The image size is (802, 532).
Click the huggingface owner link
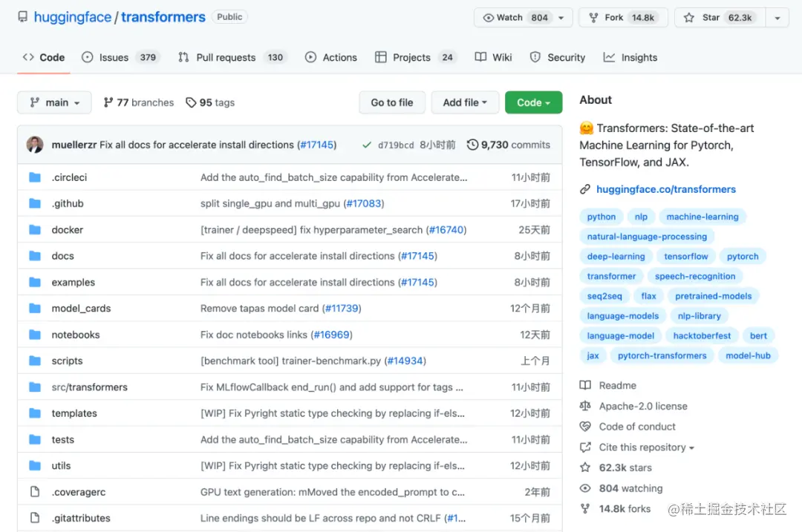point(72,17)
